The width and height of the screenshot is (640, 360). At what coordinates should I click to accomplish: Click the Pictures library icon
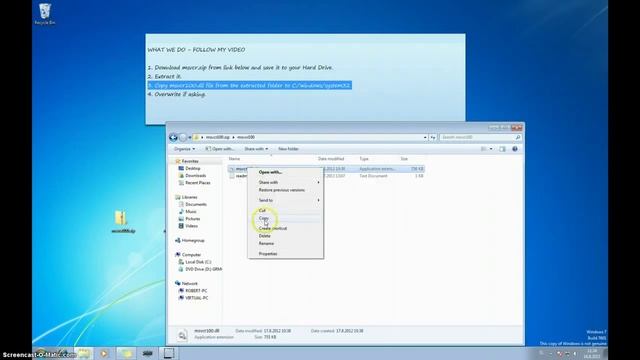[x=181, y=219]
